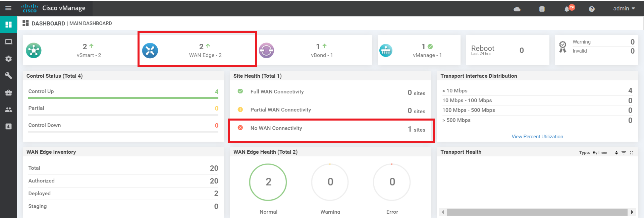Open the Tools wrench in the sidebar

(8, 76)
